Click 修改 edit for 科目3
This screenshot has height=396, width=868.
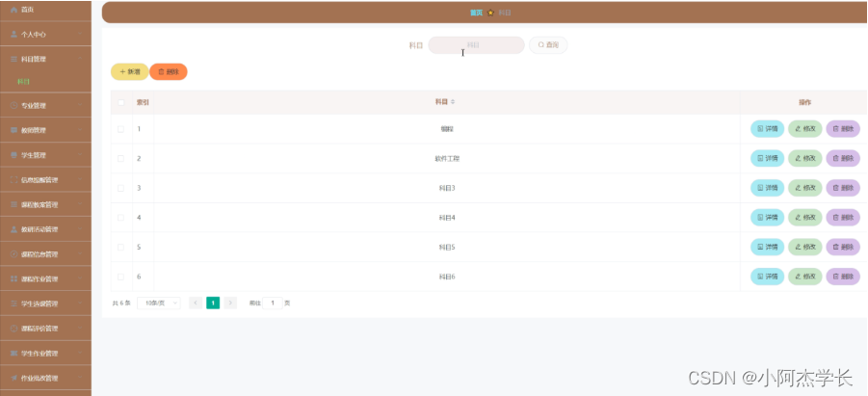click(x=804, y=188)
